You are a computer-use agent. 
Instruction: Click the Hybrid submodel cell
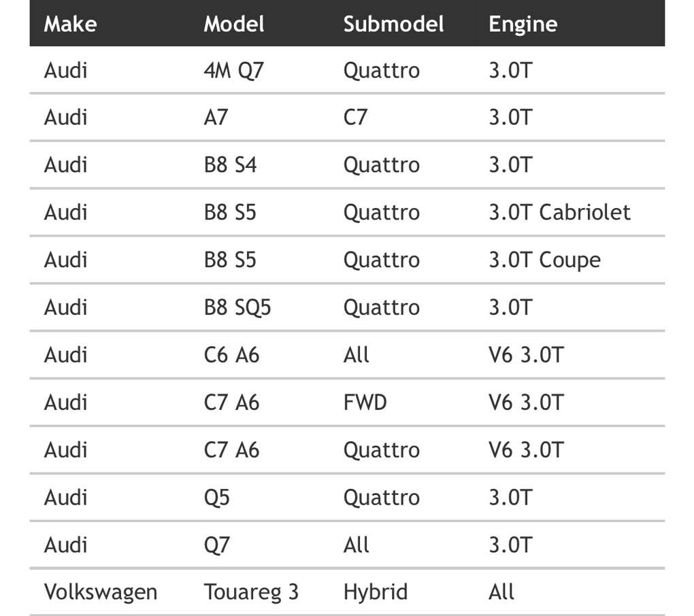[376, 592]
